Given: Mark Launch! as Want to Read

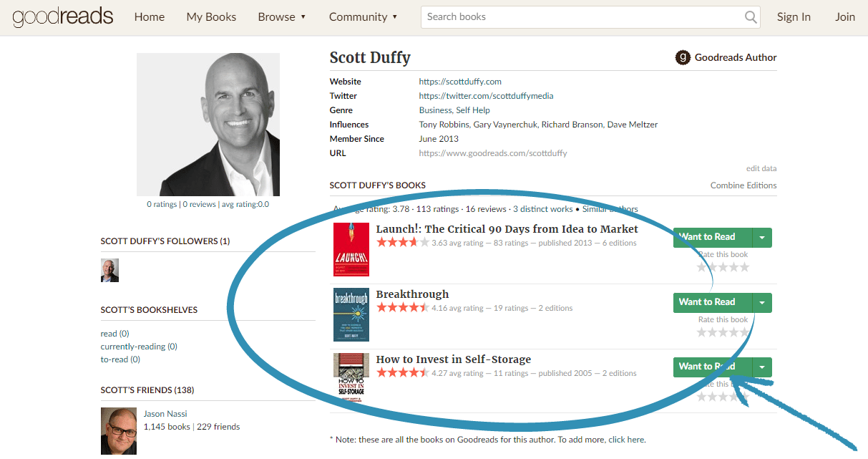Looking at the screenshot, I should (713, 238).
